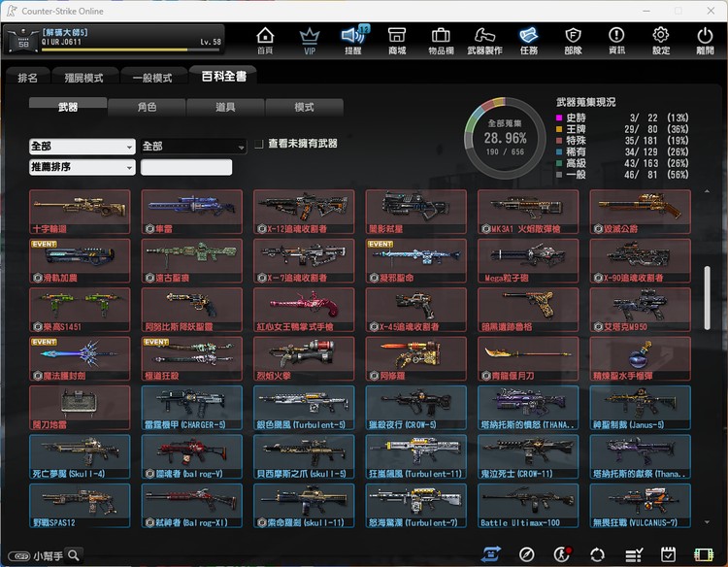
Task: Click the 全部蒐集 28.96% progress ring
Action: coord(505,138)
